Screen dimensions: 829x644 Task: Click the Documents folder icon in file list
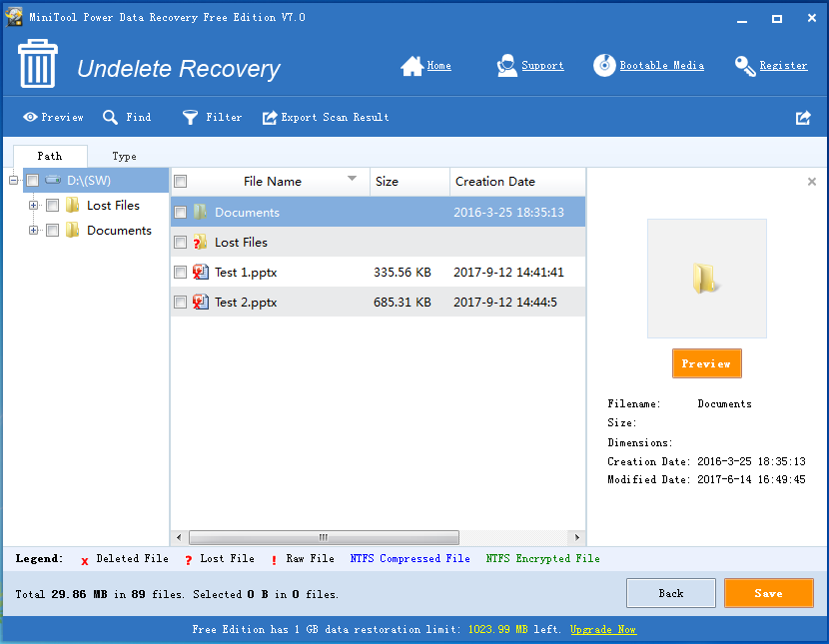[200, 212]
